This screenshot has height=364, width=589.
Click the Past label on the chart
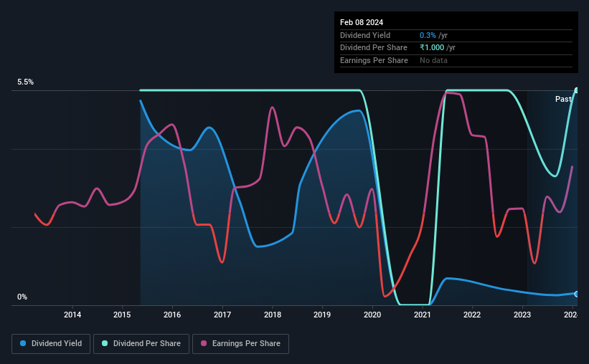tap(563, 99)
